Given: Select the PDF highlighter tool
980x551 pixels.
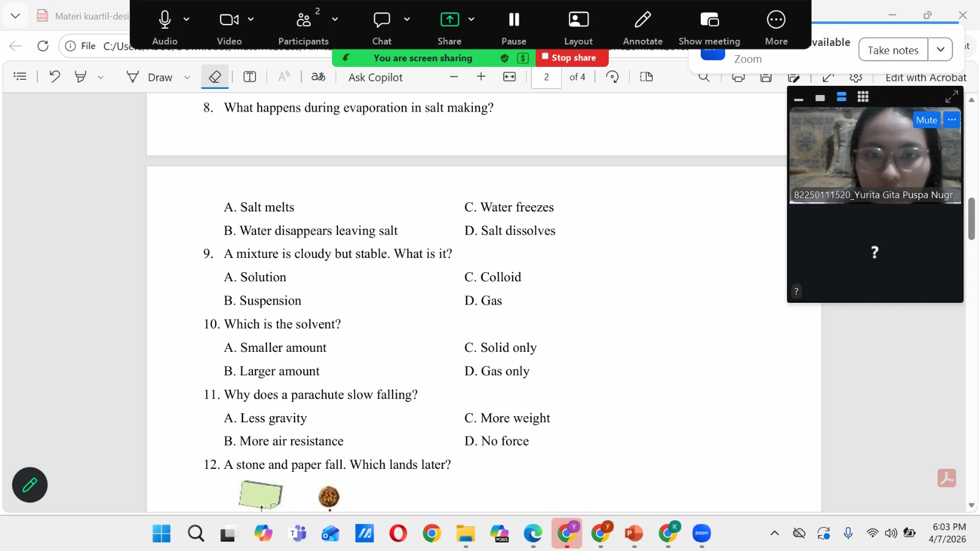Looking at the screenshot, I should tap(80, 77).
